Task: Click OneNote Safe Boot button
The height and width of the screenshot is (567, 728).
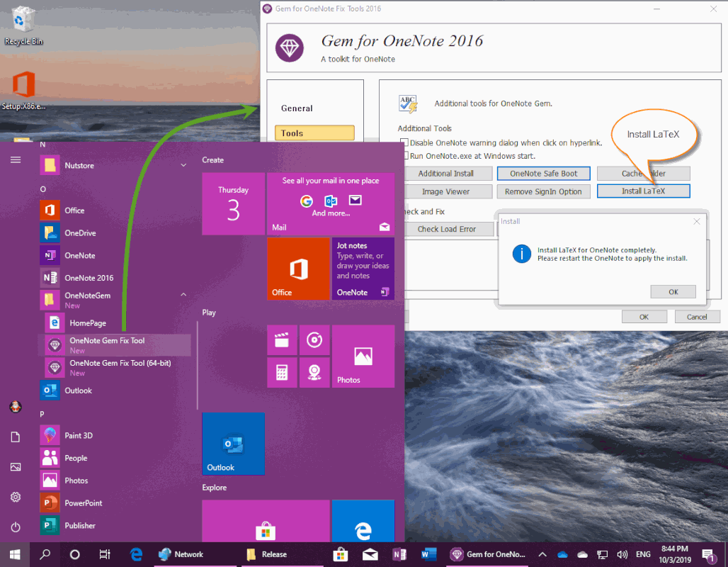Action: (x=543, y=174)
